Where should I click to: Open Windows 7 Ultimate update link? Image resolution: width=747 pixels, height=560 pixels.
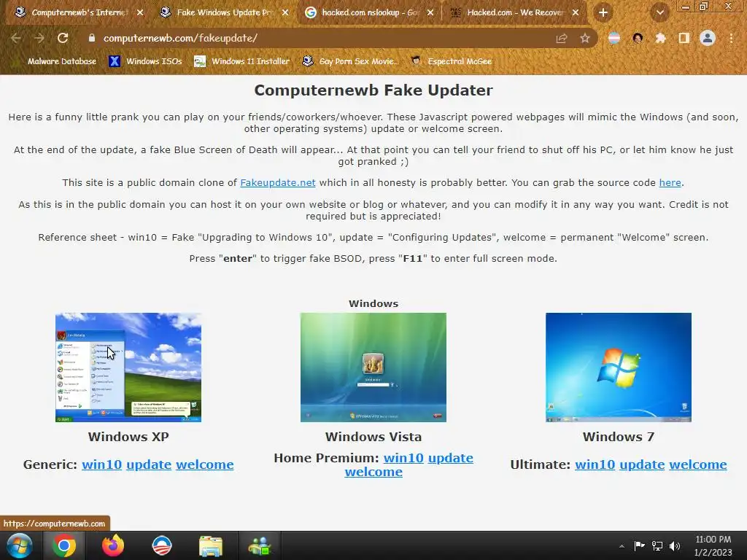pos(642,464)
